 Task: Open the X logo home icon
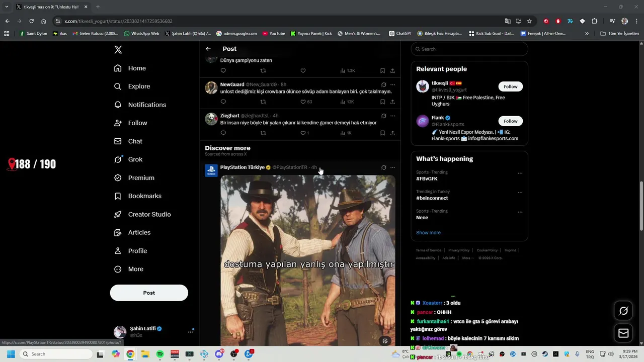[x=118, y=50]
